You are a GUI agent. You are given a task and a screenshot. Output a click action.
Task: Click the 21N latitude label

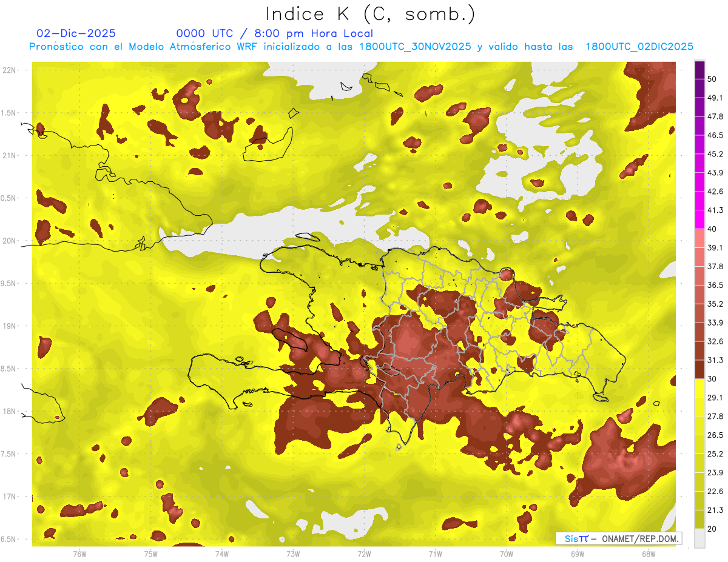pos(9,155)
